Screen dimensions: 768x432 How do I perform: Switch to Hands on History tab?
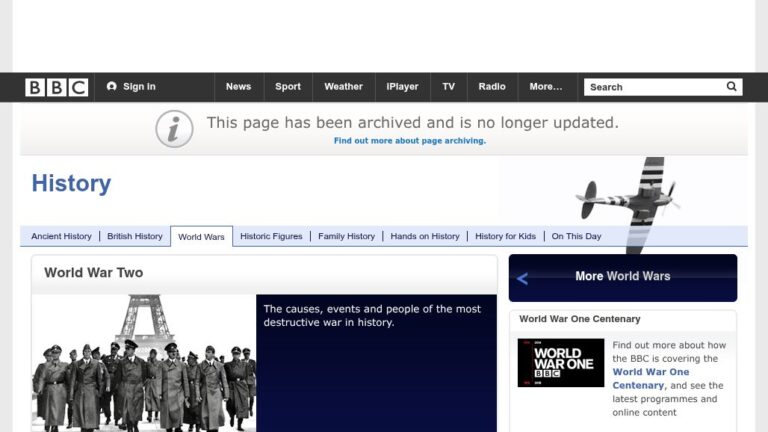425,236
